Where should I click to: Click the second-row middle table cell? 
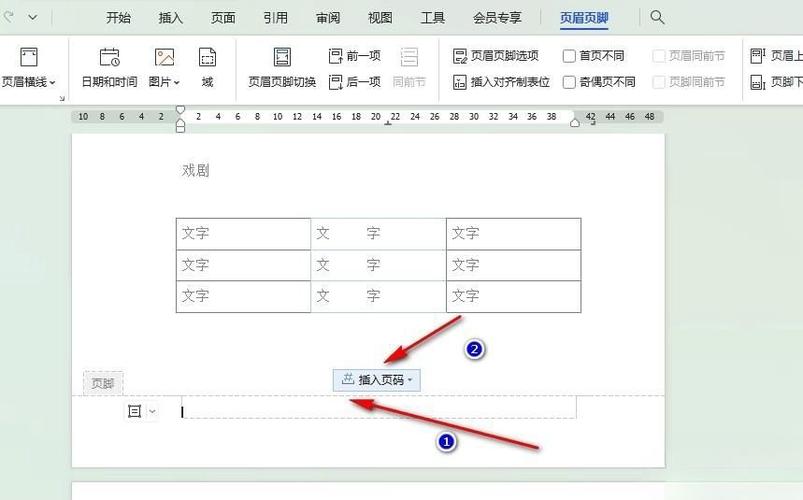pyautogui.click(x=378, y=265)
